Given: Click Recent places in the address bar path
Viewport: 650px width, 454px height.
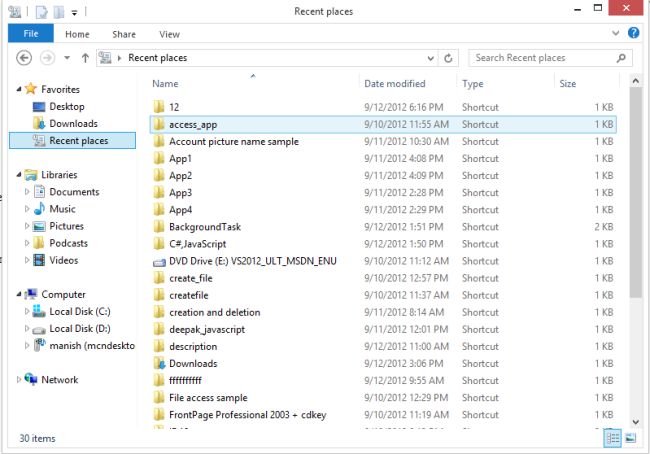Looking at the screenshot, I should (158, 58).
